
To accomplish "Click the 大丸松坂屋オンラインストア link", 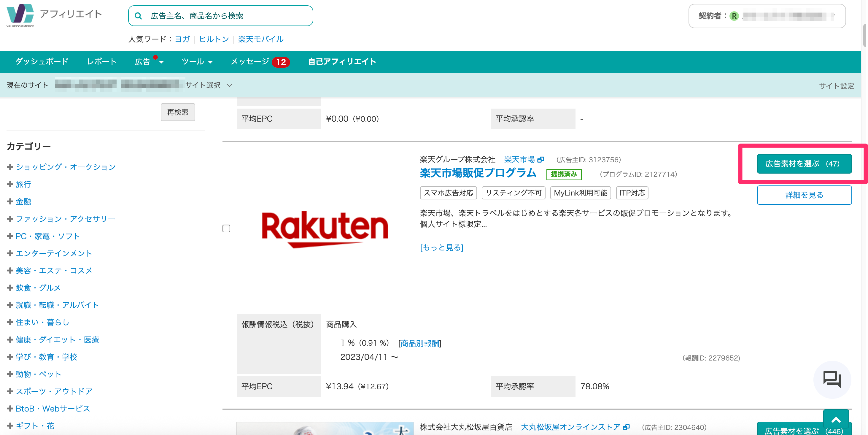I will pos(570,427).
